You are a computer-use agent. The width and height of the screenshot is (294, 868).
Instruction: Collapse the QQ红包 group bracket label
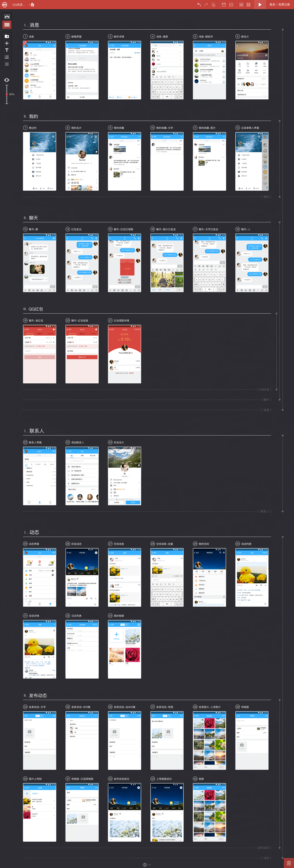pos(264,389)
